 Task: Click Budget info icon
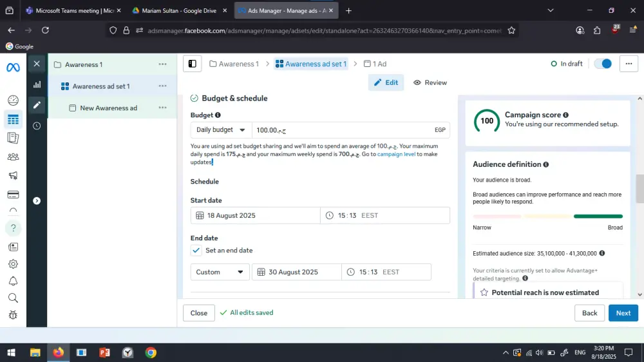pyautogui.click(x=218, y=115)
